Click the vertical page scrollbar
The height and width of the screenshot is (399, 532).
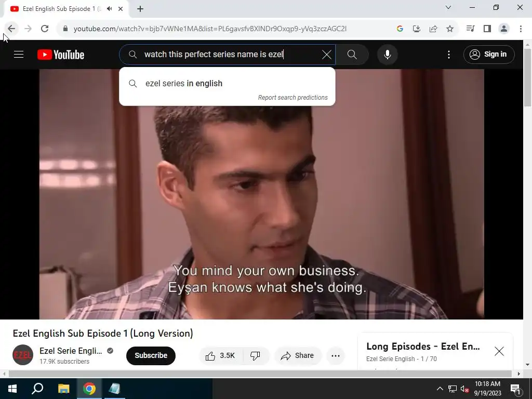[528, 77]
